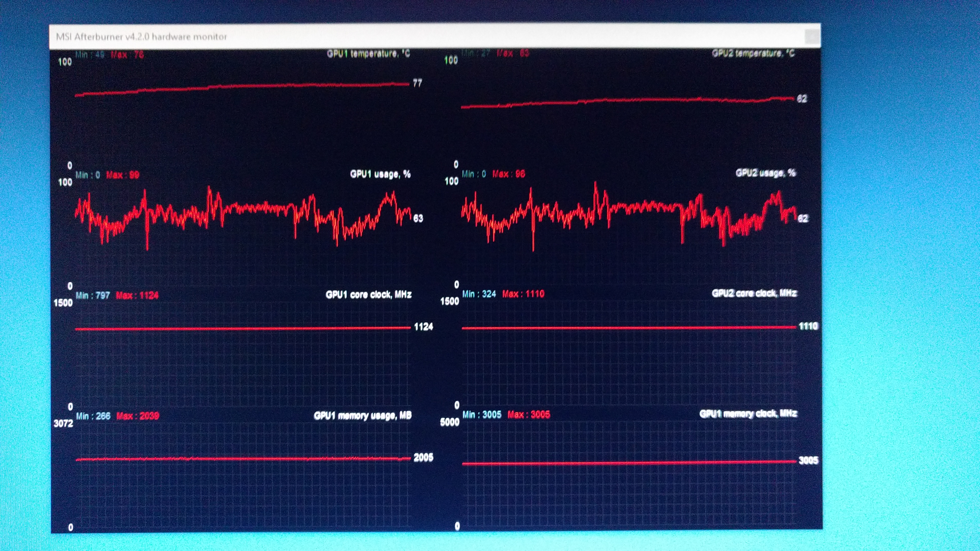The image size is (980, 551).
Task: Click 'Min : 266' in GPU1 memory usage
Action: click(93, 416)
